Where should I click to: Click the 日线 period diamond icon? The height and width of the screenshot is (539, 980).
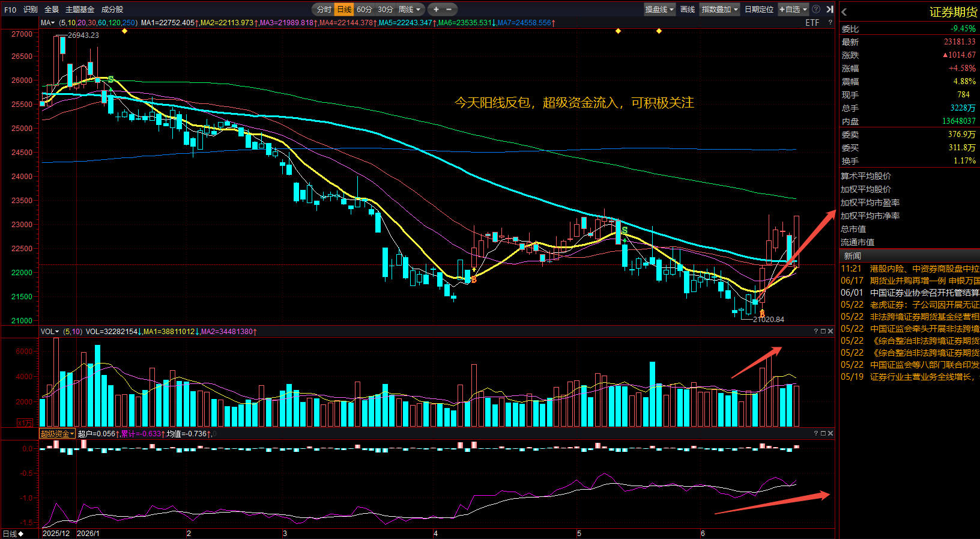21,534
